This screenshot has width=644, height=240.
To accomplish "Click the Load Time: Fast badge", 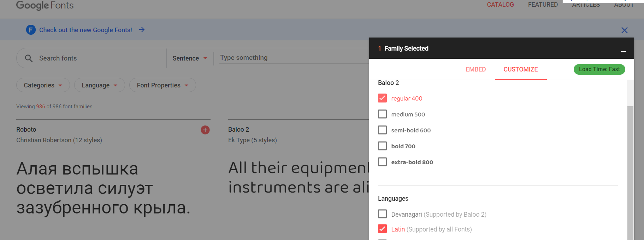I will tap(599, 69).
